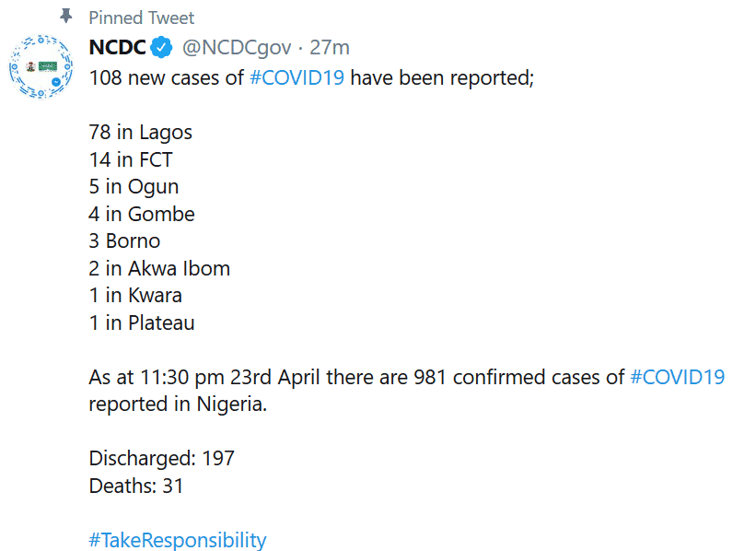756x551 pixels.
Task: Open the NCDC profile avatar
Action: (x=41, y=67)
